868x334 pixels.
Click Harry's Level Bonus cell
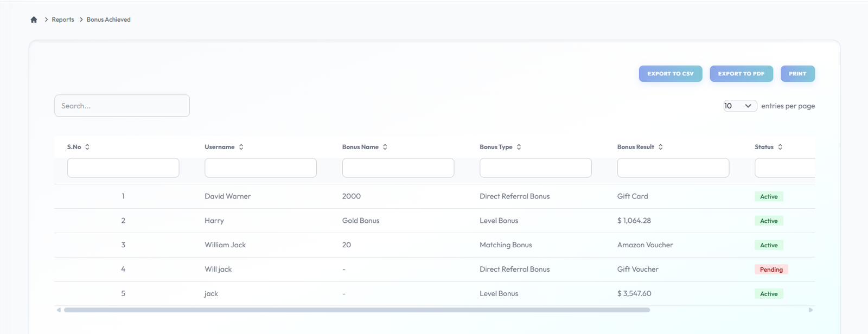coord(499,221)
